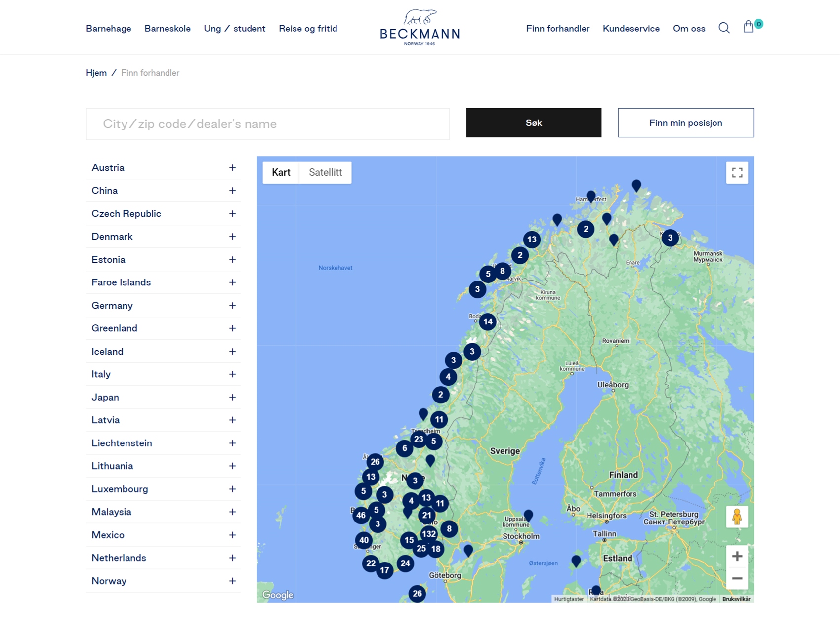Open the shopping bag cart
This screenshot has height=643, width=840.
pos(748,27)
